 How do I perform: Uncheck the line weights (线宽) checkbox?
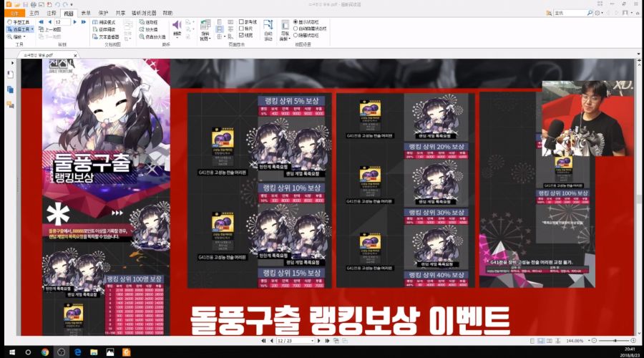[246, 35]
